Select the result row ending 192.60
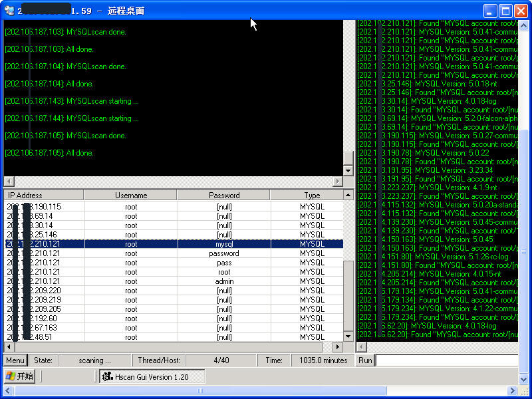 [174, 319]
